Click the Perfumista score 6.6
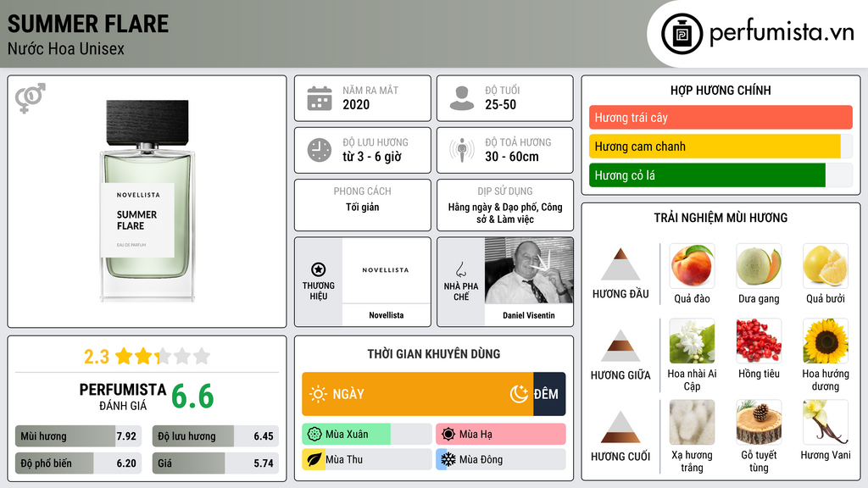Image resolution: width=868 pixels, height=488 pixels. pyautogui.click(x=192, y=396)
